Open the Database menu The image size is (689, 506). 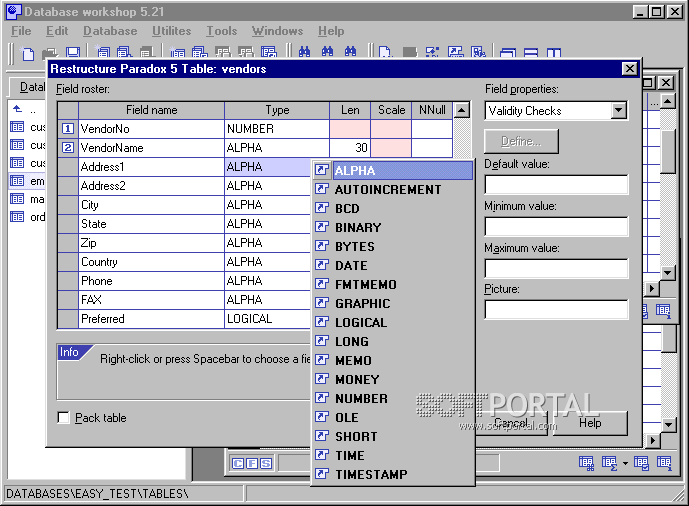[x=110, y=31]
